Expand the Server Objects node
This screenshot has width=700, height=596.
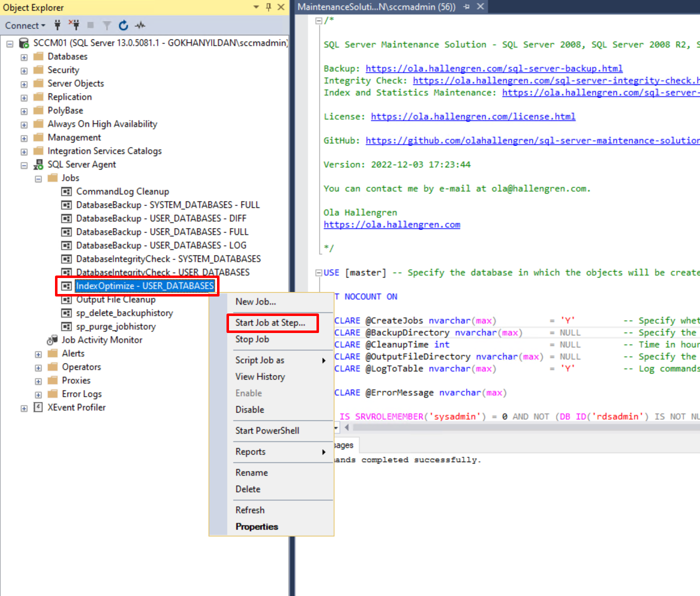(24, 84)
